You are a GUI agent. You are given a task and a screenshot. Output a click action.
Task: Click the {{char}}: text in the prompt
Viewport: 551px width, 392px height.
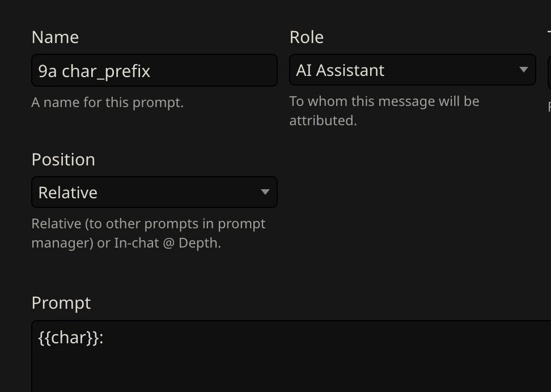click(x=70, y=338)
